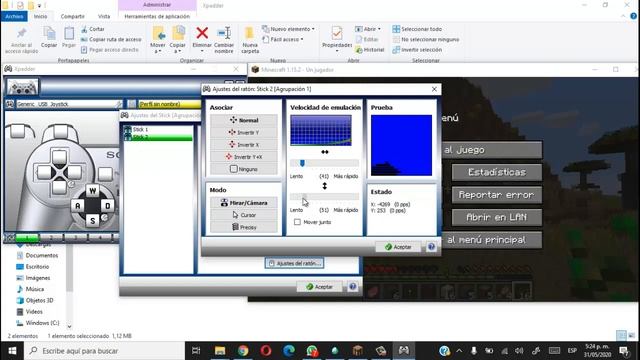Click Seleccionar todo in the ribbon
The image size is (640, 360).
pos(417,29)
